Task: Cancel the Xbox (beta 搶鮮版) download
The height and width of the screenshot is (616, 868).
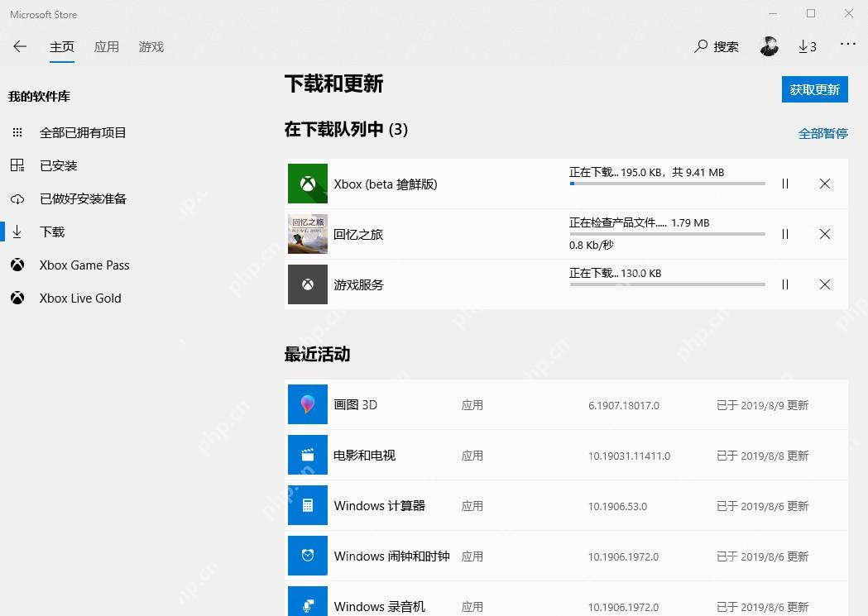Action: pos(825,184)
